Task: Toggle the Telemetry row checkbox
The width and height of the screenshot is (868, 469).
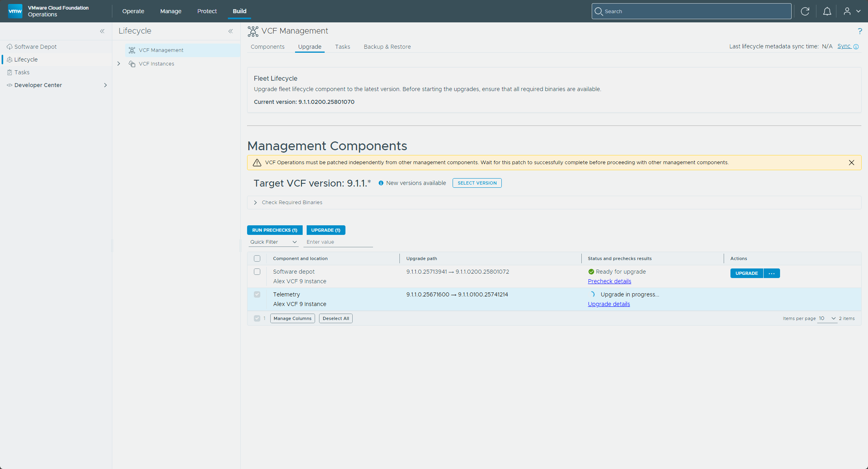Action: pos(257,294)
